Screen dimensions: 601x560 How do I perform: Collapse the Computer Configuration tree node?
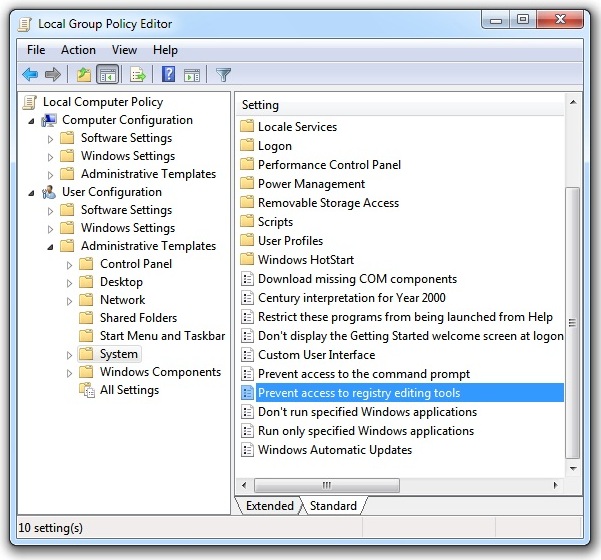pos(32,120)
